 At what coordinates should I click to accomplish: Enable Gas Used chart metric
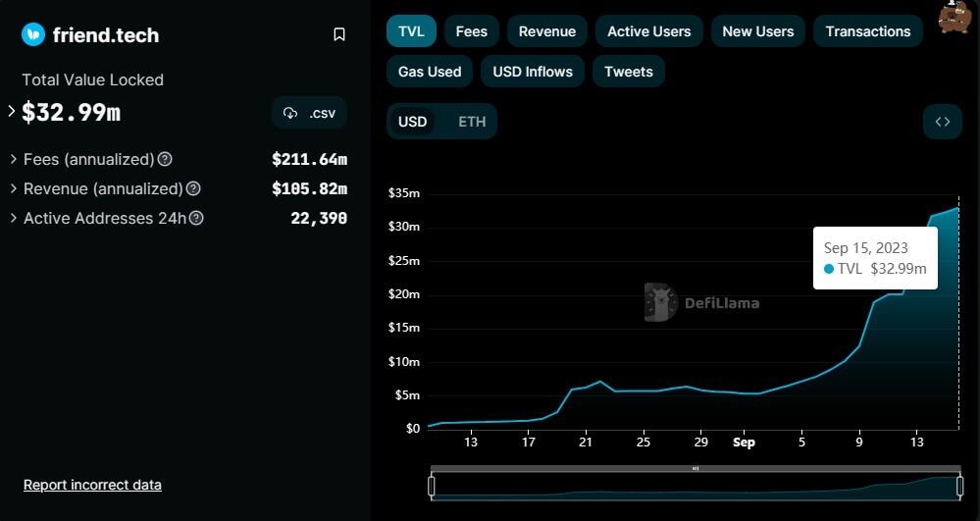[x=430, y=72]
